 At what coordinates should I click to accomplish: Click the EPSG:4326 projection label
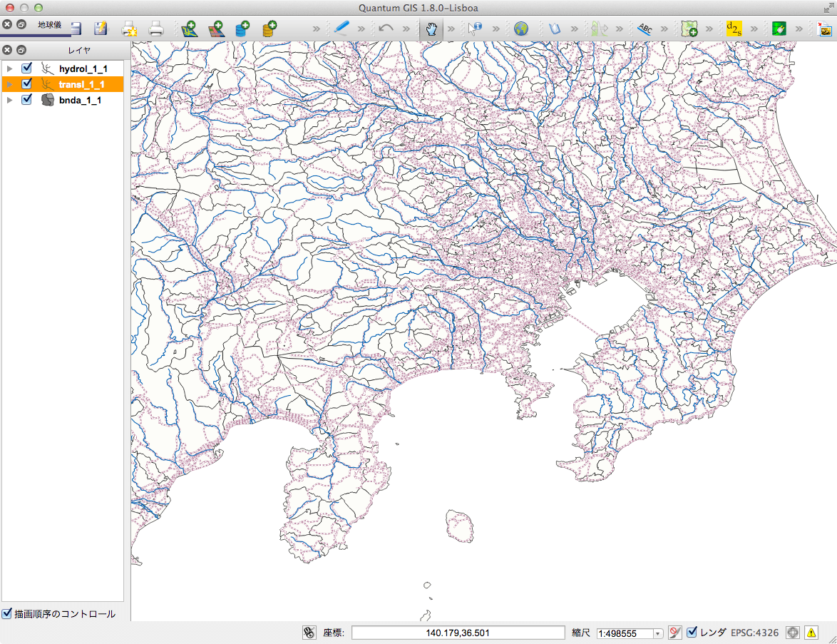(754, 632)
